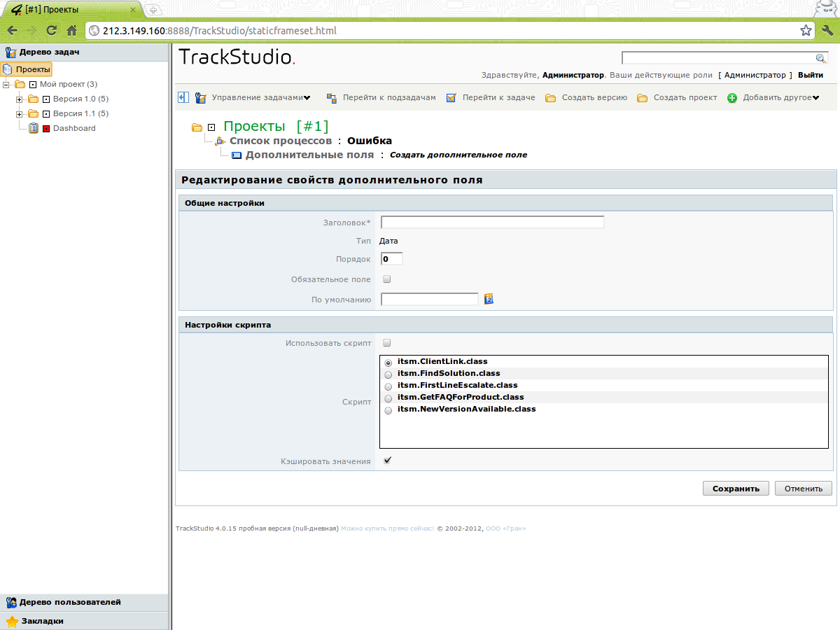840x630 pixels.
Task: Click Дополнительные поля field icon
Action: tap(237, 155)
